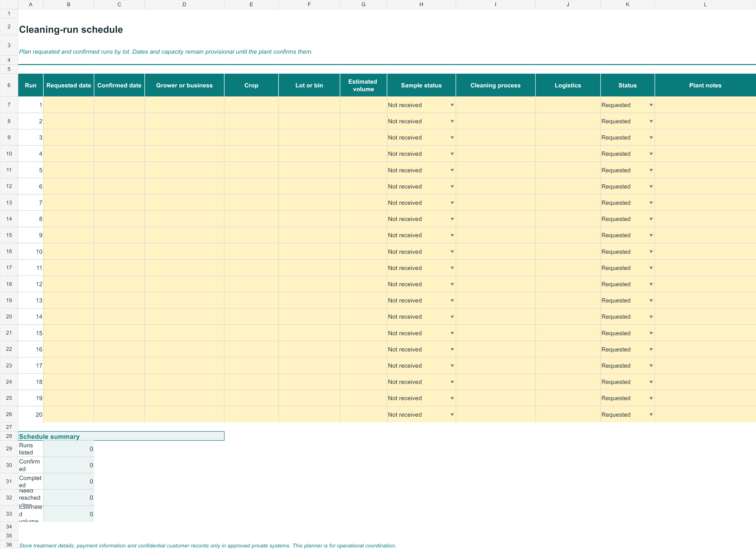The image size is (756, 549).
Task: Open Sample status dropdown for run 12
Action: 452,284
